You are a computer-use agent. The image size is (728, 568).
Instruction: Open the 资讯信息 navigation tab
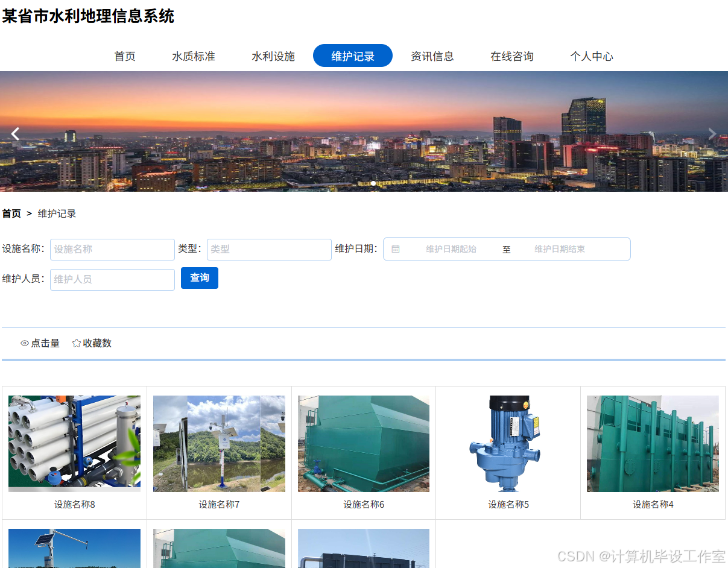coord(432,56)
